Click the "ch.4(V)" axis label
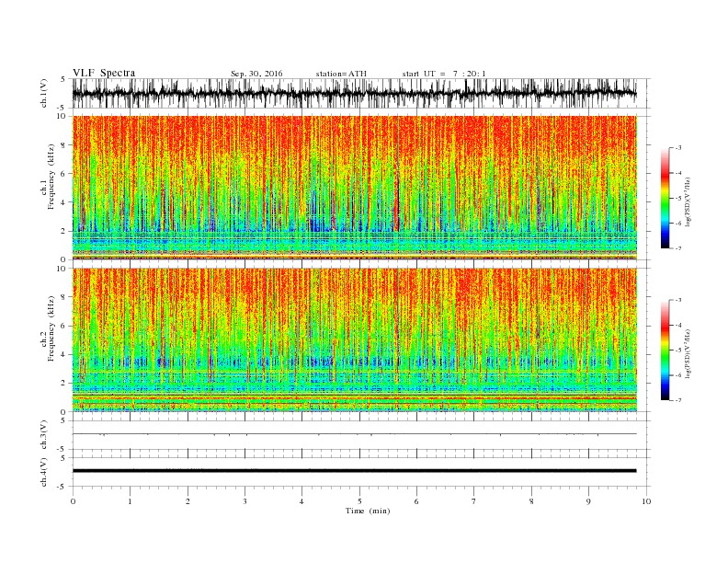The width and height of the screenshot is (728, 563). tap(44, 472)
